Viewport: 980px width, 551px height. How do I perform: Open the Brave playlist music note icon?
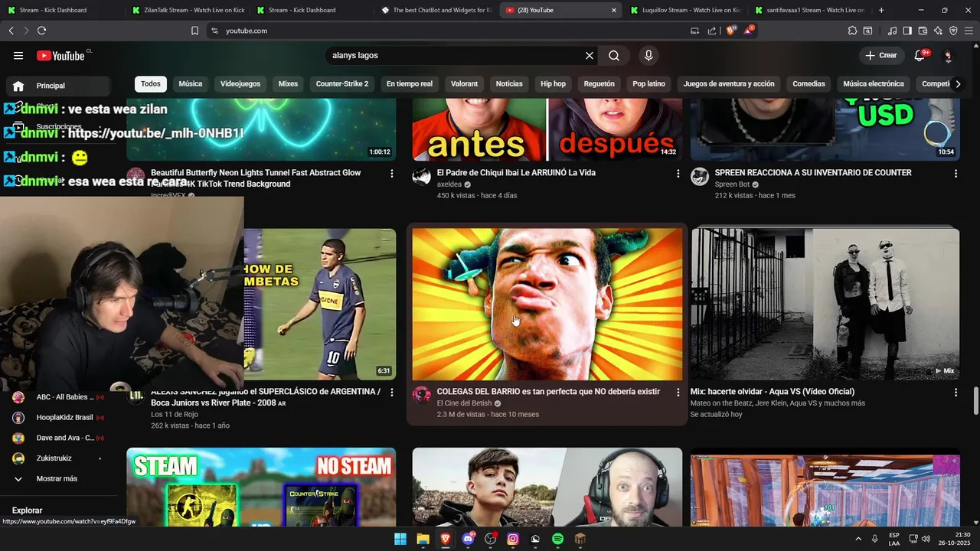point(892,31)
